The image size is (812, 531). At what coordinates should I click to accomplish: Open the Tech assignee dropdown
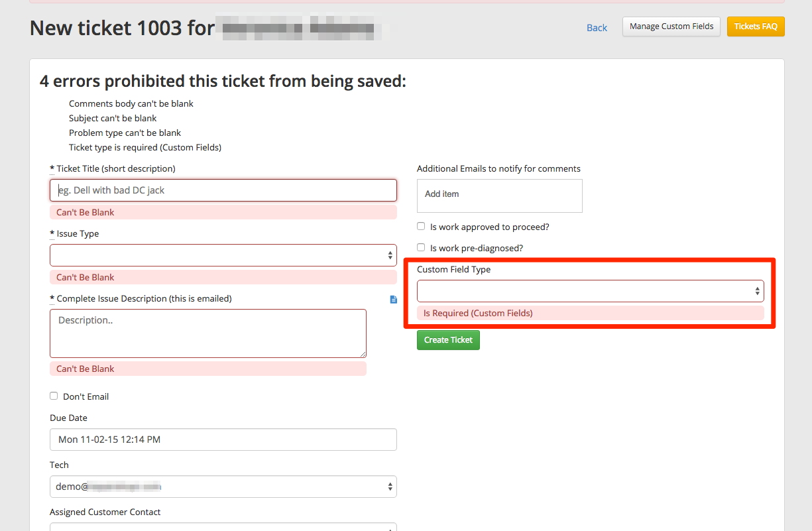[x=223, y=487]
